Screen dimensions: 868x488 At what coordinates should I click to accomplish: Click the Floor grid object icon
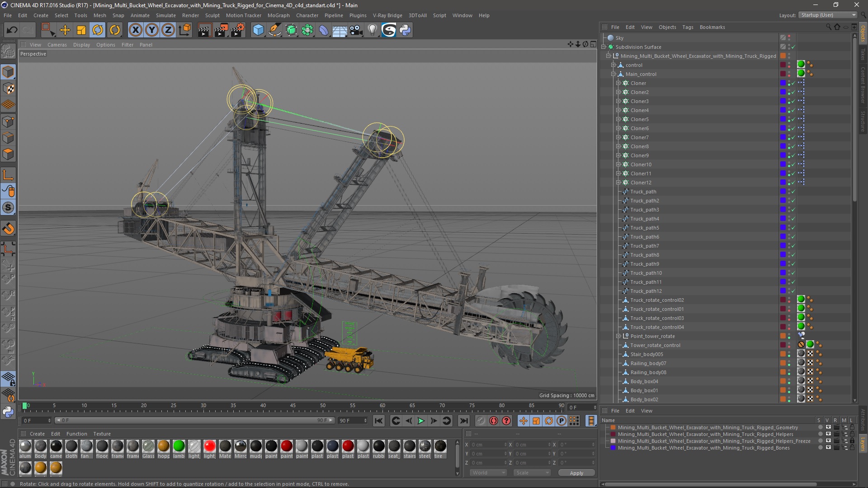pos(340,30)
